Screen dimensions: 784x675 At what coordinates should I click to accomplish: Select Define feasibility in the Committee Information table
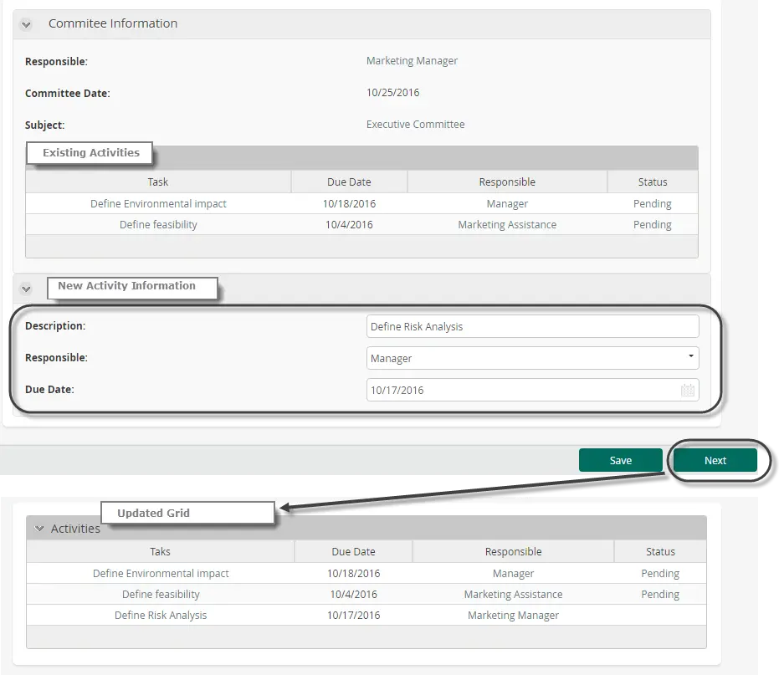click(158, 224)
